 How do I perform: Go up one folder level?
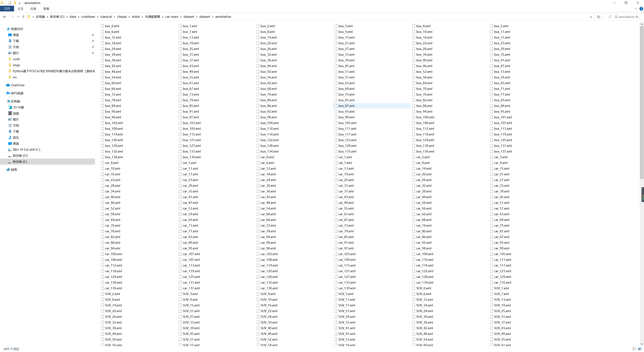(23, 17)
